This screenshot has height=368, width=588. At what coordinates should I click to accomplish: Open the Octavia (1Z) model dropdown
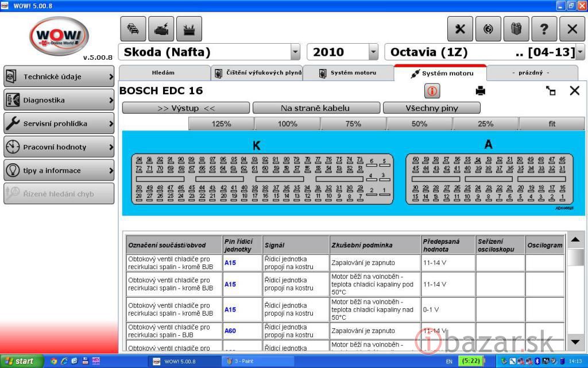coord(580,52)
